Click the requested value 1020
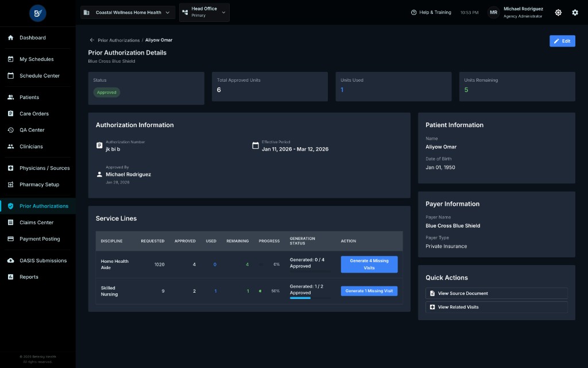 click(x=160, y=264)
